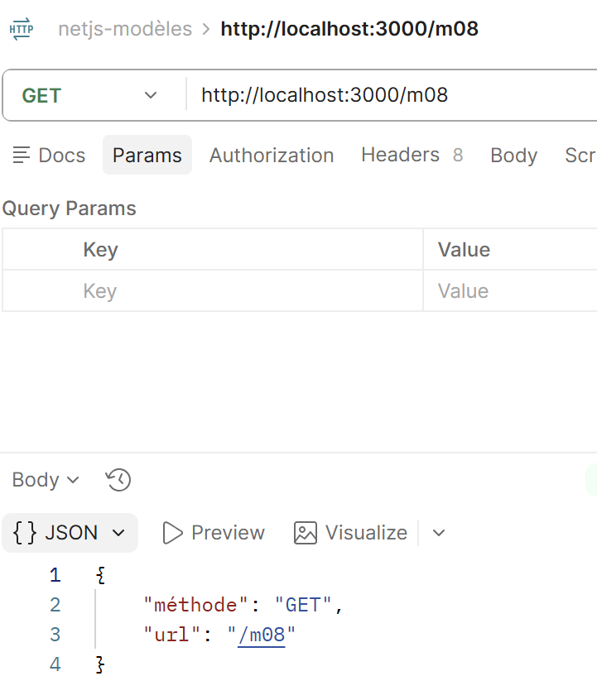Open the GET method dropdown
The image size is (597, 700).
(89, 95)
